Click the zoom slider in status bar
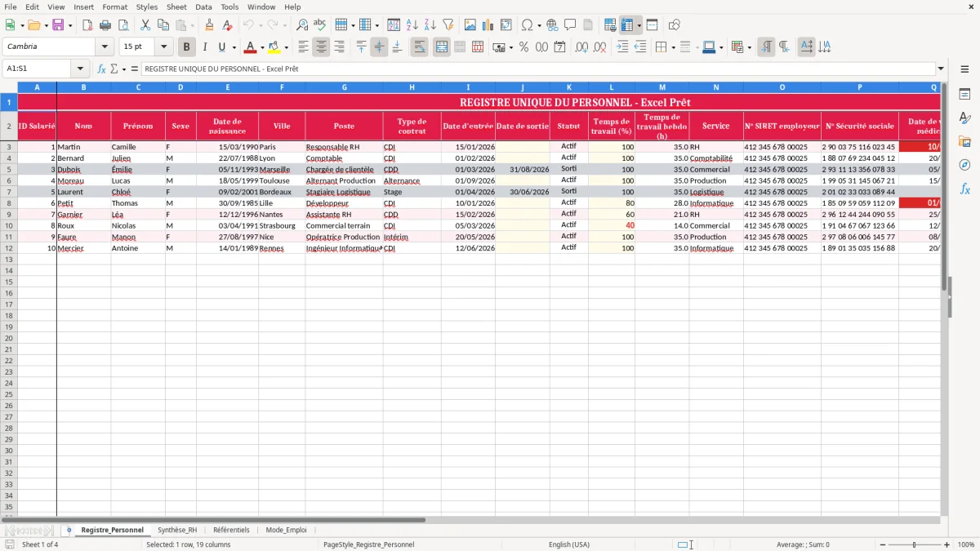Viewport: 980px width, 551px height. [914, 544]
